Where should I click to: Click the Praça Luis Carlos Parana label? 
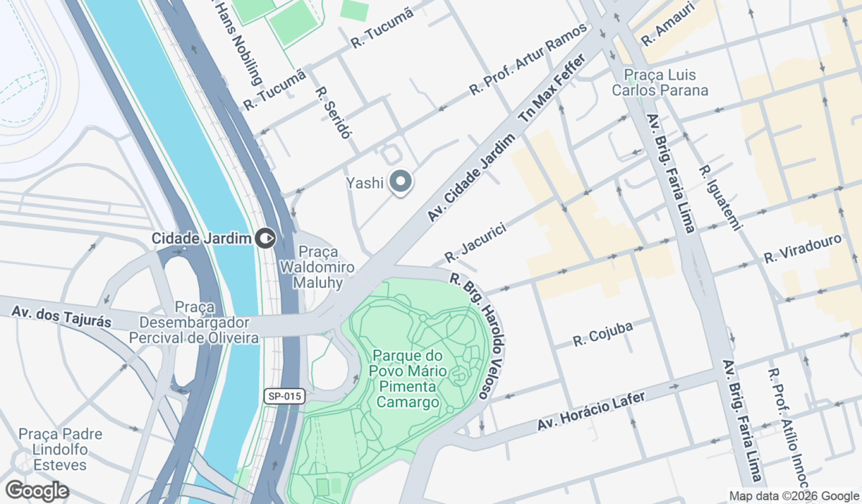tap(659, 83)
